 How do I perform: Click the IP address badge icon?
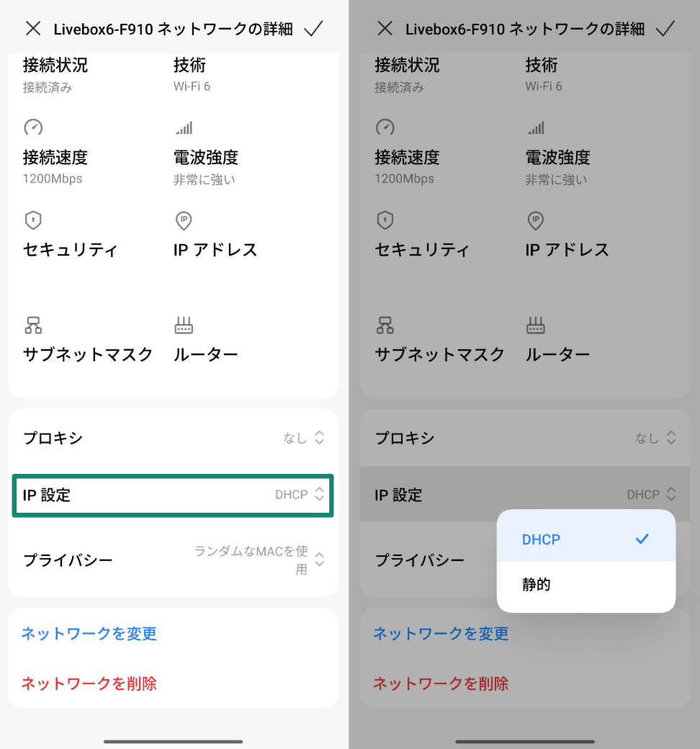pos(184,220)
